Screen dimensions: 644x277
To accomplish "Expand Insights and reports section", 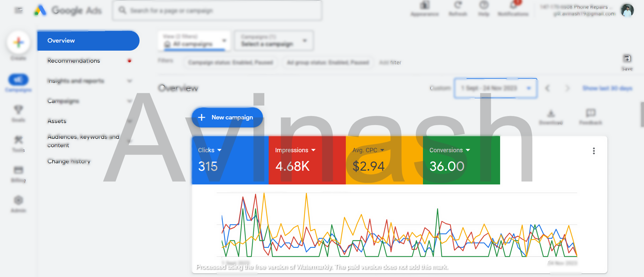I will pos(129,81).
